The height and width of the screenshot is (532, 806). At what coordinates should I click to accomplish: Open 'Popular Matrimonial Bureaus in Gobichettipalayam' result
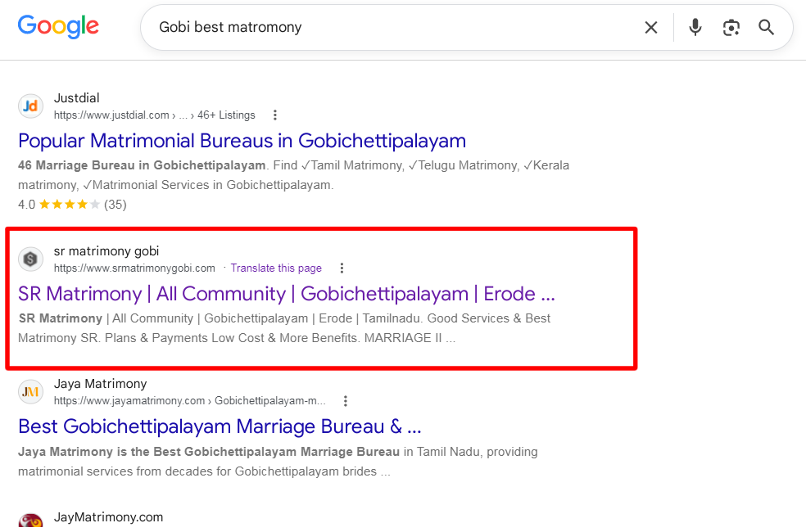pyautogui.click(x=242, y=141)
